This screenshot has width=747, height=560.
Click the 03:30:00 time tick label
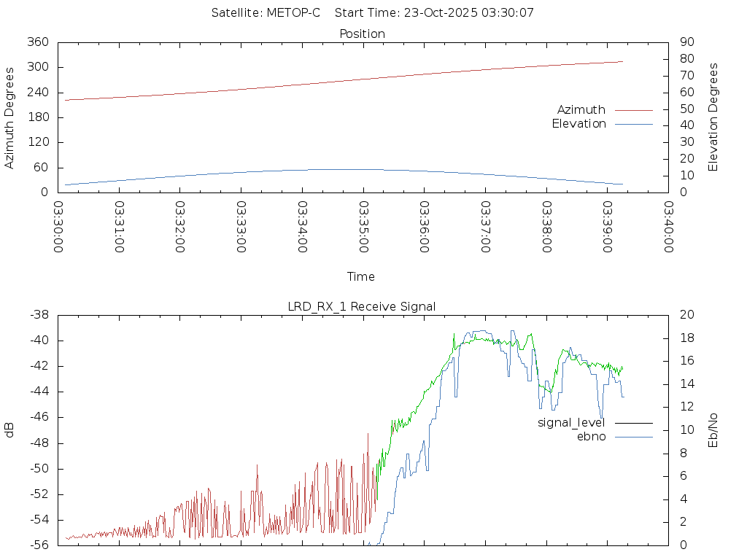point(58,227)
